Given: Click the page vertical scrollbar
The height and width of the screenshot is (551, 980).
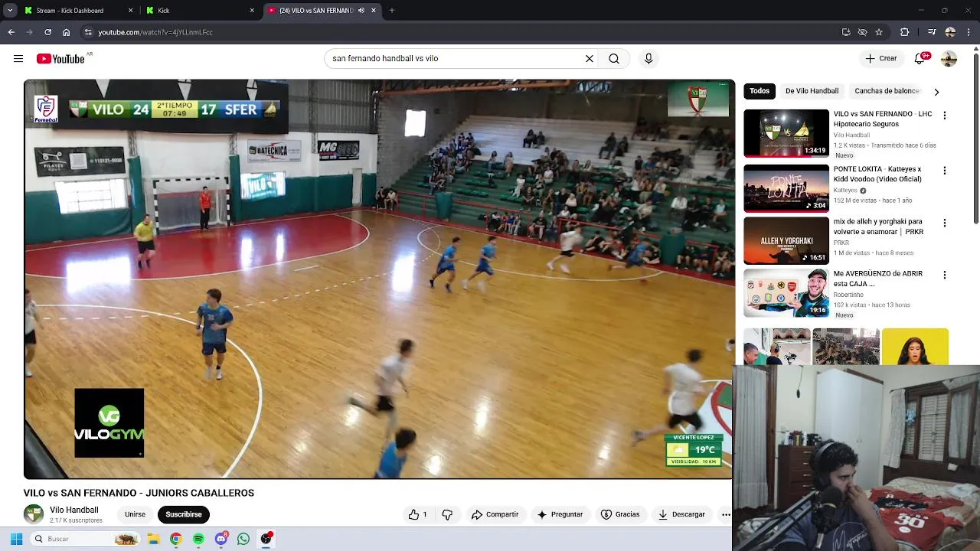Looking at the screenshot, I should point(975,138).
